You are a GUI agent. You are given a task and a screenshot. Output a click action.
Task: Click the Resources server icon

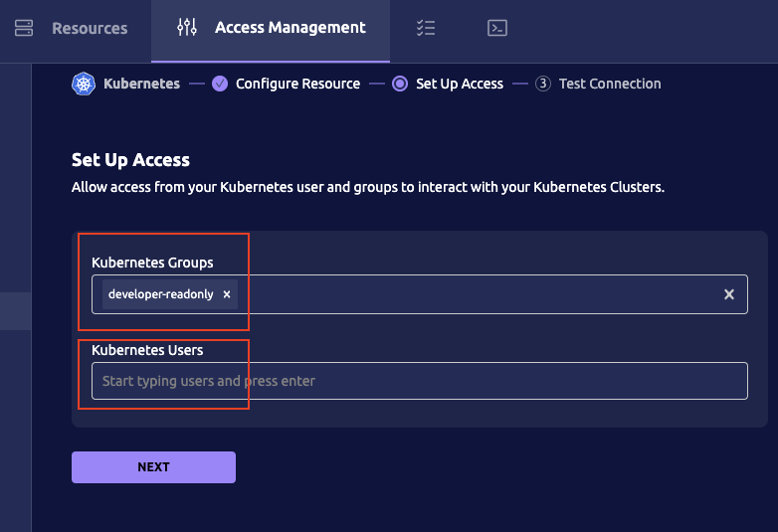24,28
